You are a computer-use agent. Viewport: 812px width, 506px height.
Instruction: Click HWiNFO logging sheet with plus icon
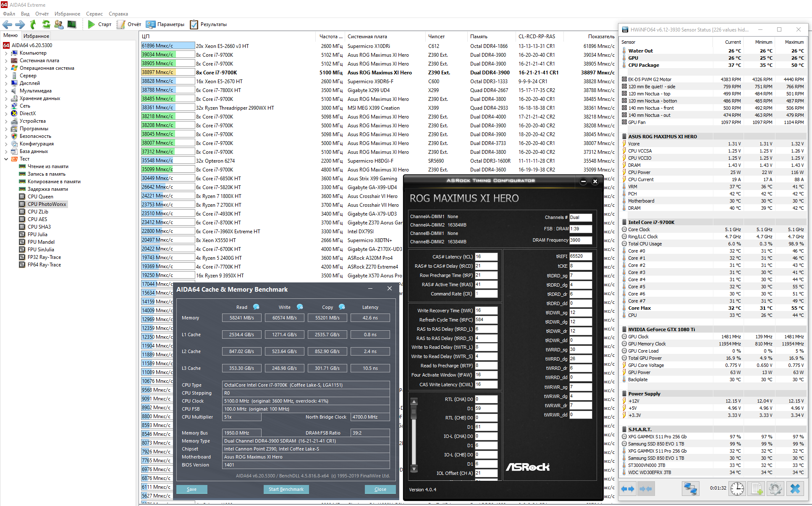click(757, 488)
